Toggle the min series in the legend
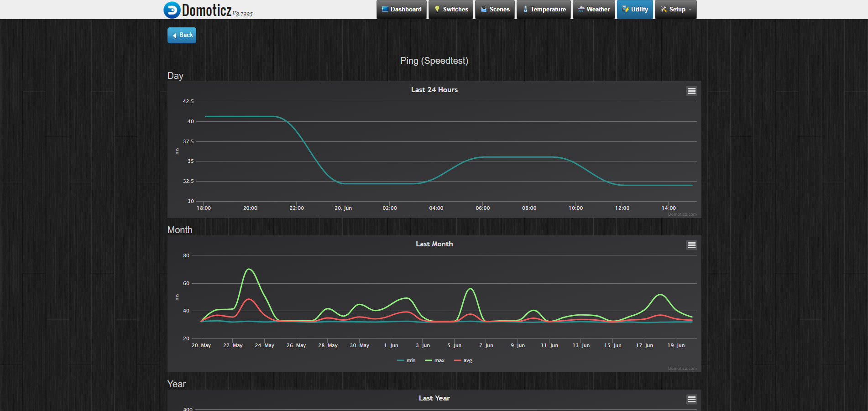868x411 pixels. point(406,360)
